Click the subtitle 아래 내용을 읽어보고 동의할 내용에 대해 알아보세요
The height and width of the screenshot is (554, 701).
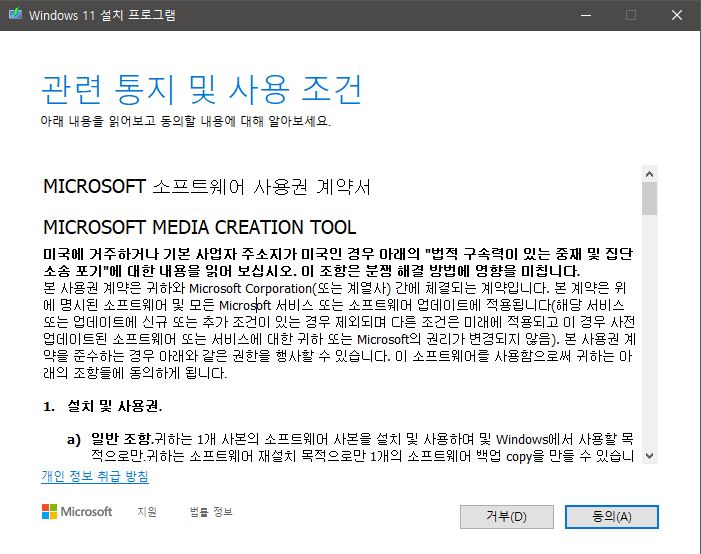(186, 121)
